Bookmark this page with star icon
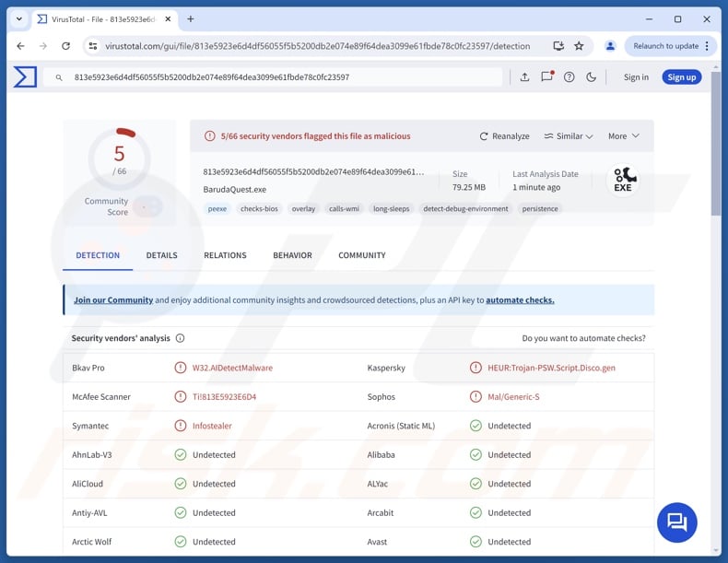Screen dimensions: 728x563 point(579,46)
